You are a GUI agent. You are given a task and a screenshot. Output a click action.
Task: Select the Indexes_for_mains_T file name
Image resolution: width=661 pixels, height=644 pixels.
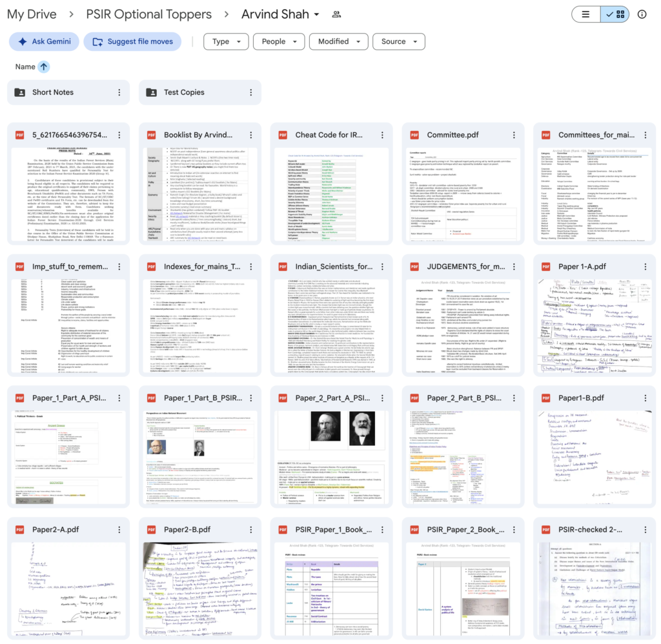pos(202,267)
